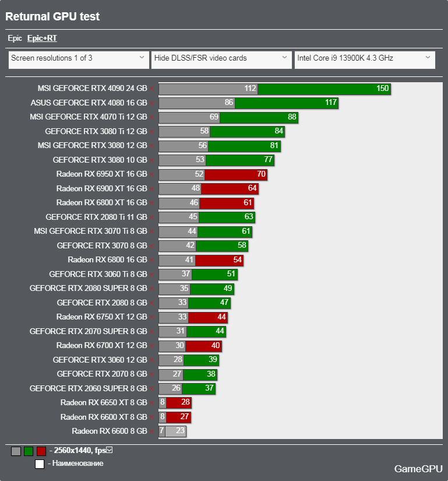The width and height of the screenshot is (448, 481).
Task: Click the green legend color swatch
Action: 29,451
